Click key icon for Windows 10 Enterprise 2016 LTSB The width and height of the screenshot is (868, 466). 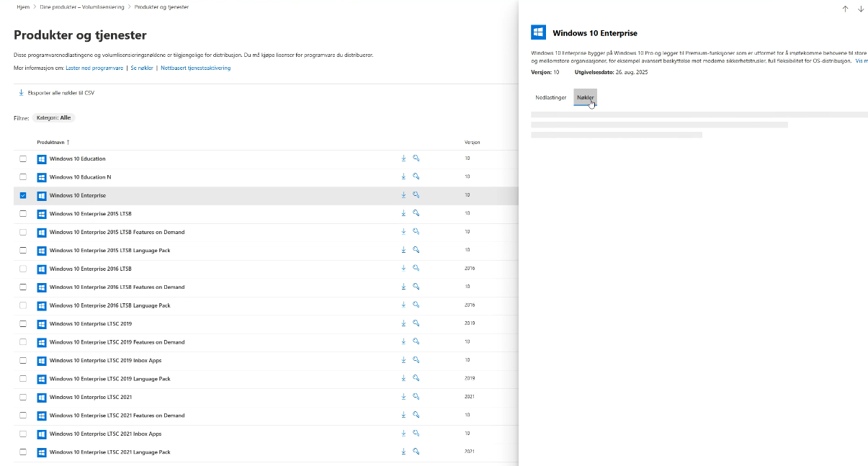click(x=416, y=268)
